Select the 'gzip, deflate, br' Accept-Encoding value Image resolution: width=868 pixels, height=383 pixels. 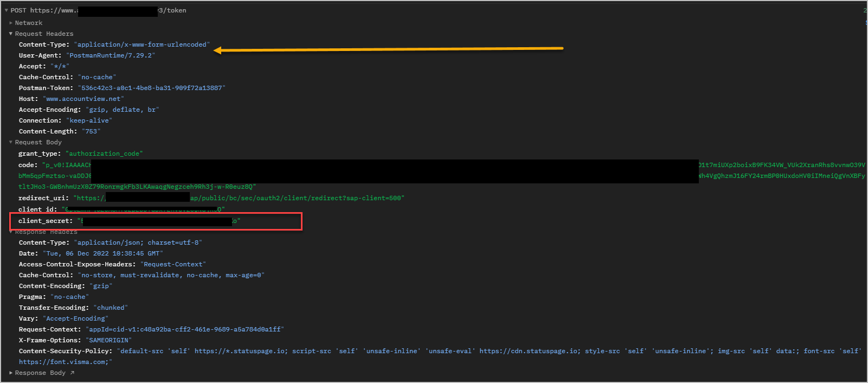click(x=122, y=110)
